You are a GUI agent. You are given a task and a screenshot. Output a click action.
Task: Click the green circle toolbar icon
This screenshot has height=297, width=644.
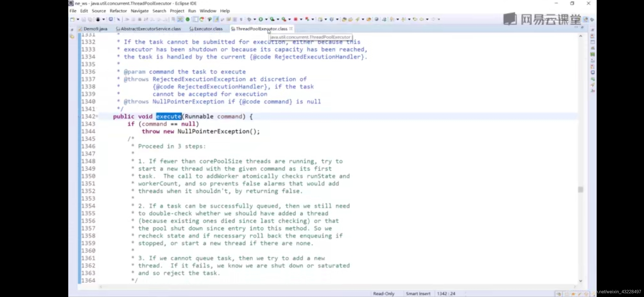click(x=188, y=19)
